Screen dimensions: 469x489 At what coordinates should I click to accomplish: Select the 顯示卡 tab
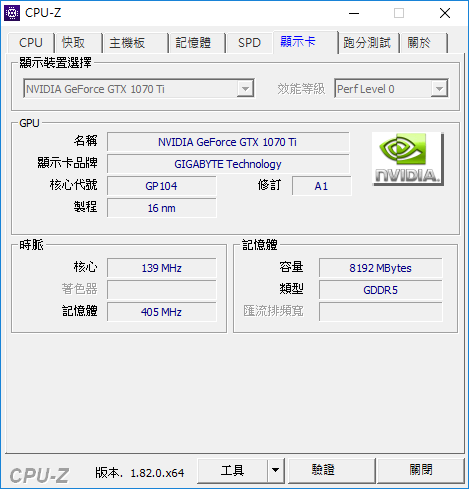click(305, 42)
